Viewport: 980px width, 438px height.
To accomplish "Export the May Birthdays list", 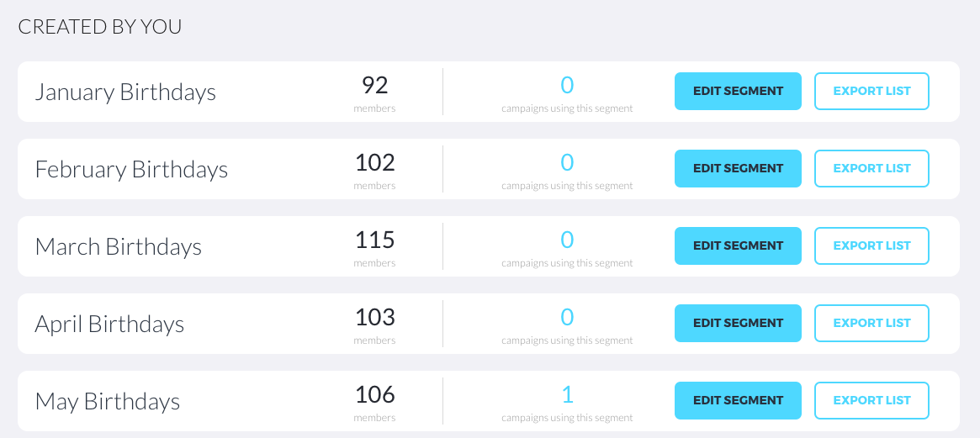I will [x=871, y=400].
